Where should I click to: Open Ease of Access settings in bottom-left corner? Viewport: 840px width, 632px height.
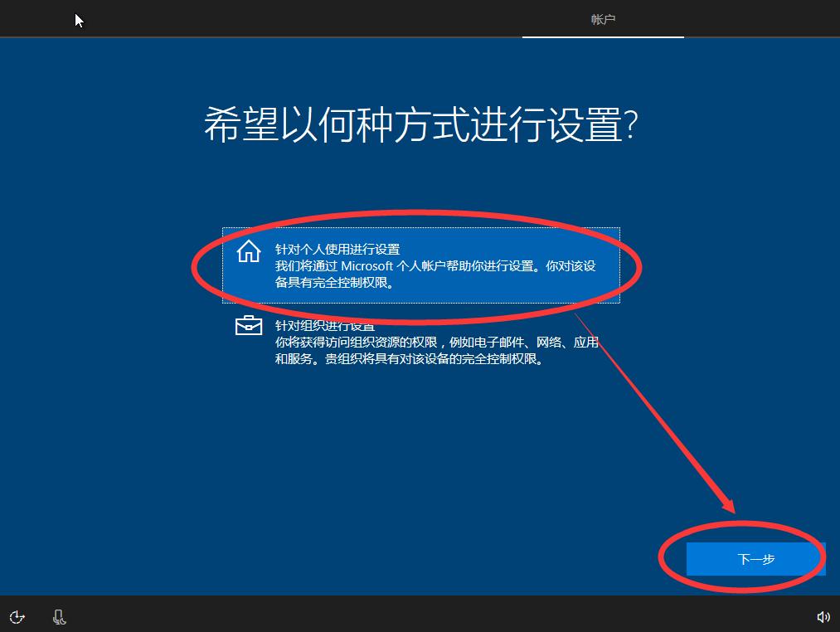pos(17,617)
